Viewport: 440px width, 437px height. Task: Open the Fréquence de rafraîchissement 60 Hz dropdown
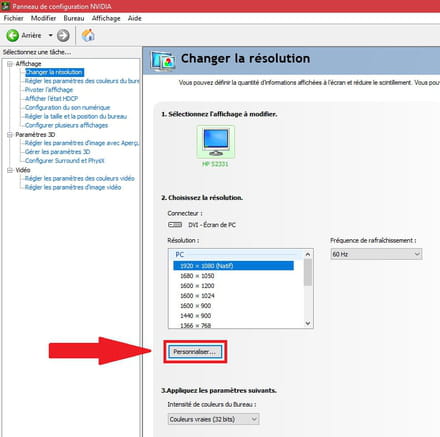pos(376,254)
